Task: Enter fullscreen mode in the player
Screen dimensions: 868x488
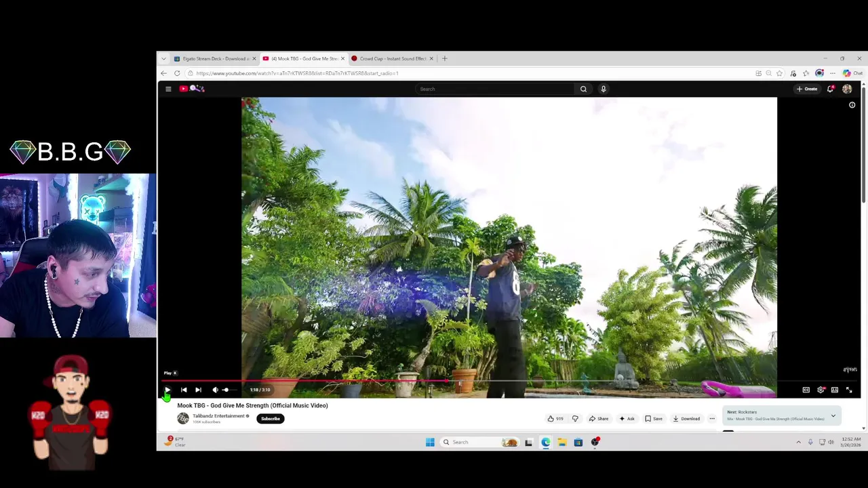Action: point(849,390)
